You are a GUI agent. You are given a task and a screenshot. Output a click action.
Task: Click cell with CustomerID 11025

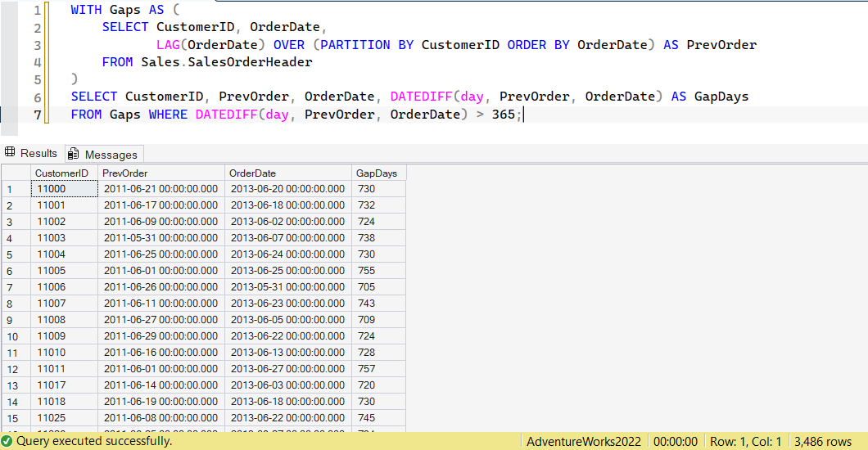(x=64, y=418)
